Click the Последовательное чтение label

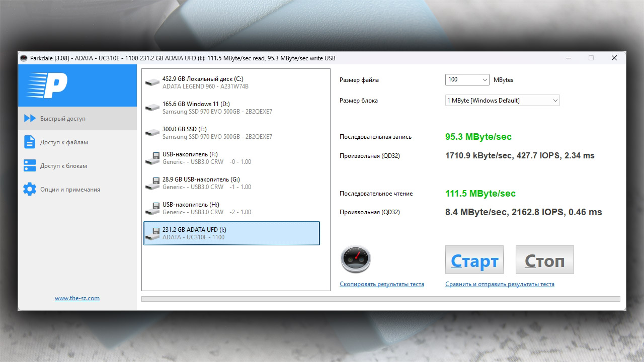tap(376, 194)
